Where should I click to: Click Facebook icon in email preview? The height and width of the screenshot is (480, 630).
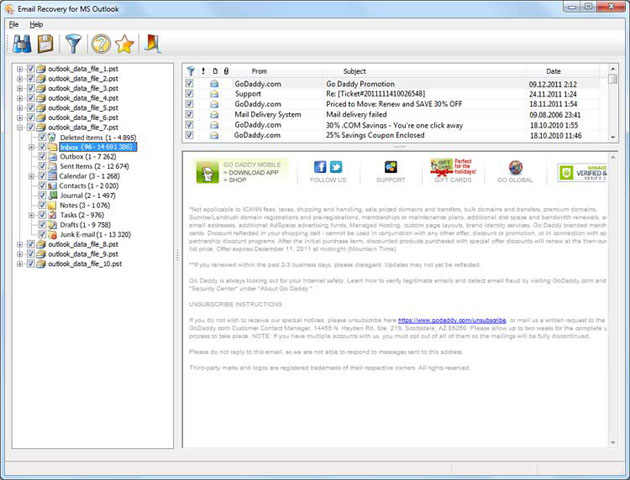click(x=320, y=167)
